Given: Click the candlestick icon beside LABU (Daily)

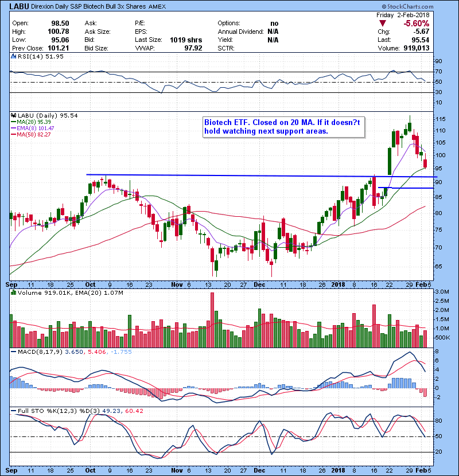Looking at the screenshot, I should coord(13,116).
